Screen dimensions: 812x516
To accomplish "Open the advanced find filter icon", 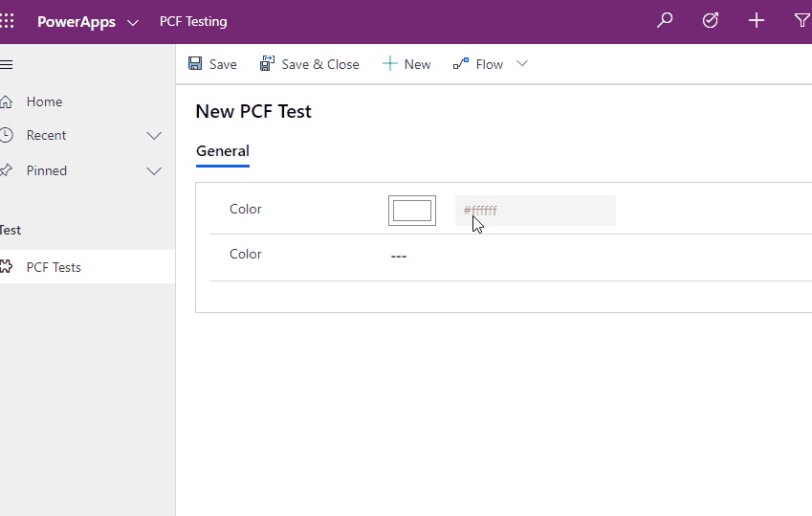I will (801, 21).
